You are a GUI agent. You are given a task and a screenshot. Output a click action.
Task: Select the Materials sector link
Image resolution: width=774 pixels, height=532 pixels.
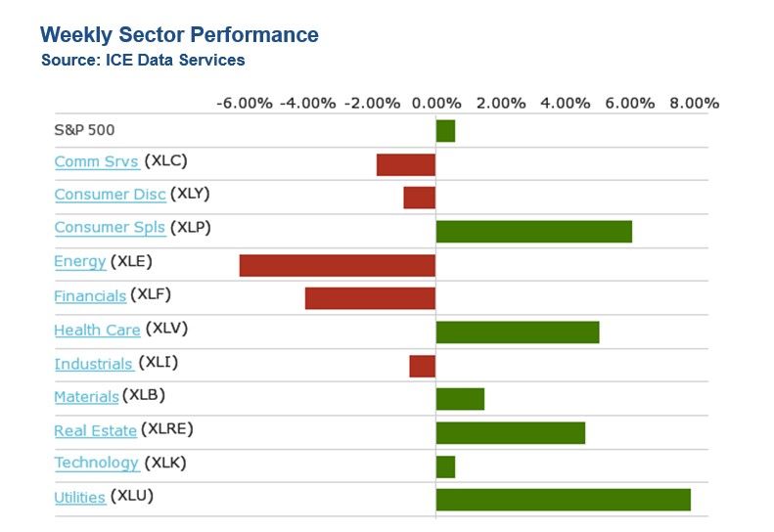pos(86,397)
